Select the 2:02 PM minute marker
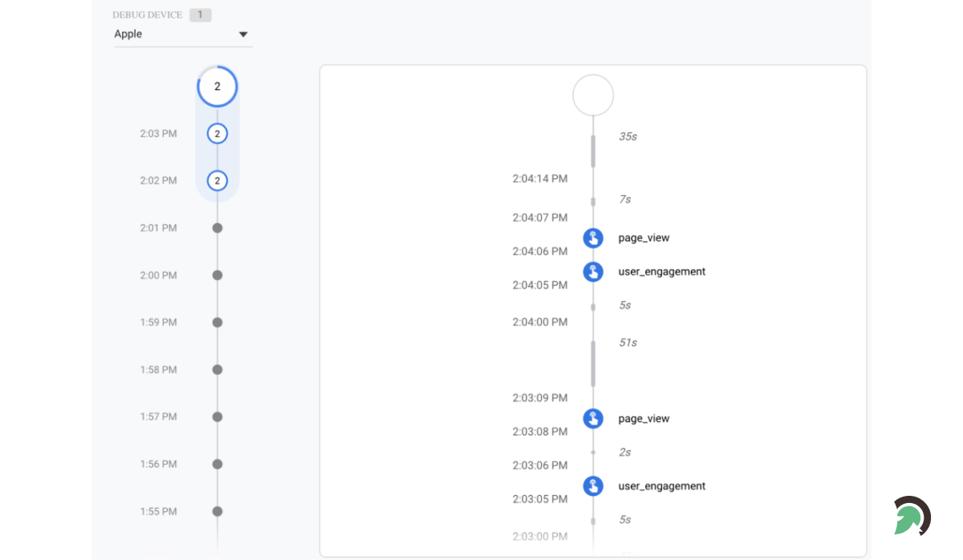This screenshot has height=560, width=963. tap(217, 181)
